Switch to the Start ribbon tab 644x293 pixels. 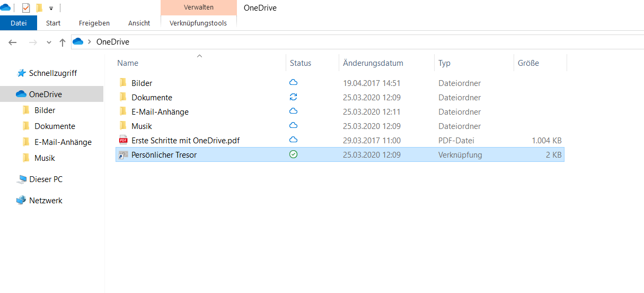click(53, 23)
